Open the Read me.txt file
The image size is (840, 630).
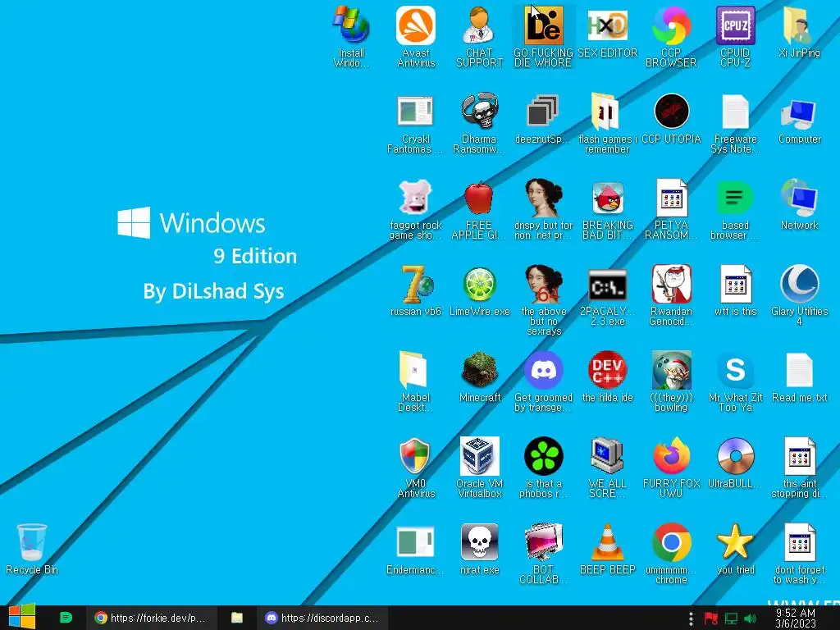(x=799, y=377)
